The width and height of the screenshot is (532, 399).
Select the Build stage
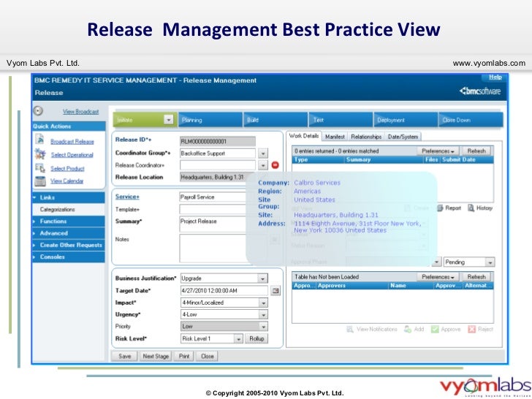[275, 120]
